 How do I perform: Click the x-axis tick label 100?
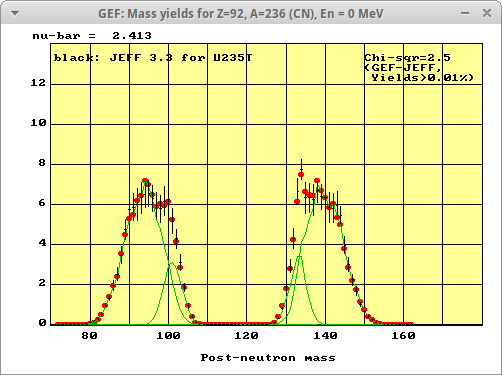pyautogui.click(x=168, y=335)
